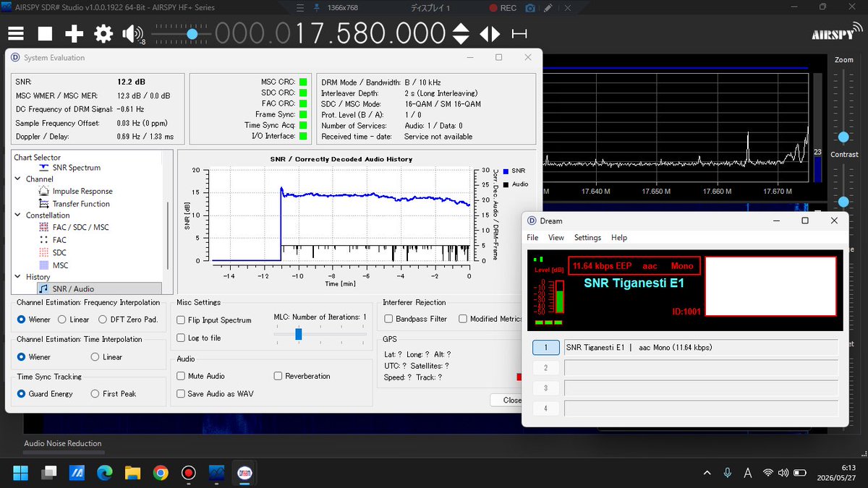This screenshot has width=868, height=488.
Task: Click the pin icon next to 1366x768
Action: (316, 8)
